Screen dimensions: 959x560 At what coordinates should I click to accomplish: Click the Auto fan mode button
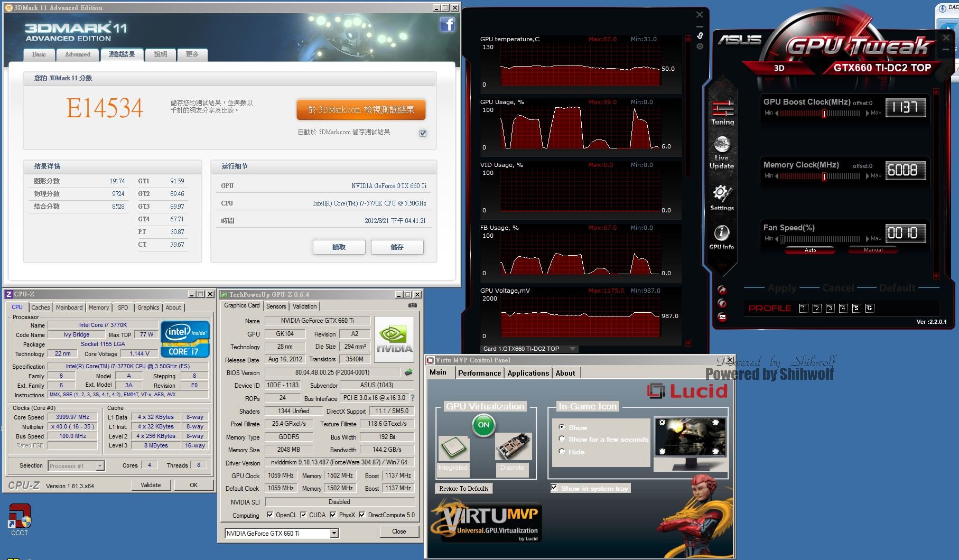[810, 250]
